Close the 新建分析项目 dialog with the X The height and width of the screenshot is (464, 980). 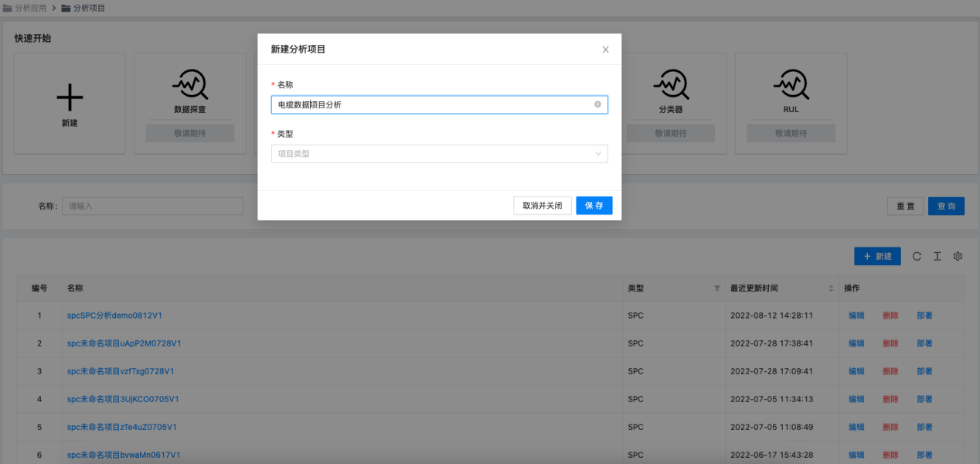pos(605,49)
